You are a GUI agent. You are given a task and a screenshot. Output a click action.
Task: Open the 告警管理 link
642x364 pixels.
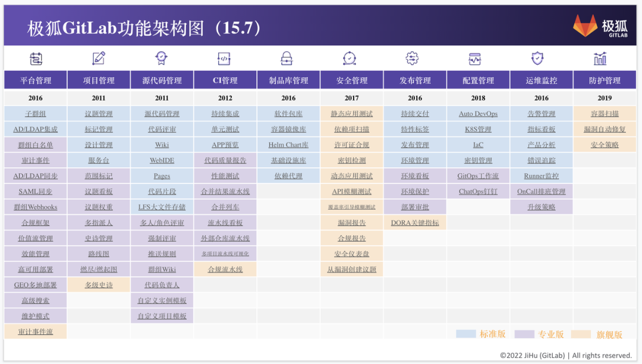(x=542, y=113)
